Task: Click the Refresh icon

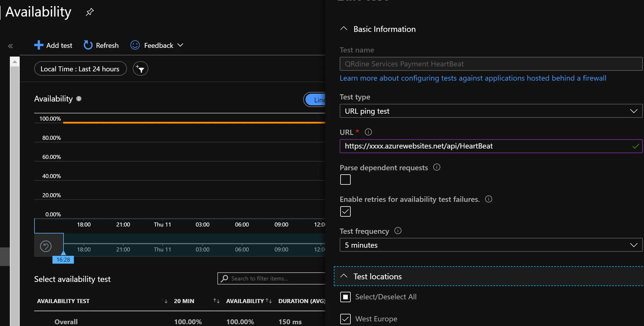Action: click(x=88, y=45)
